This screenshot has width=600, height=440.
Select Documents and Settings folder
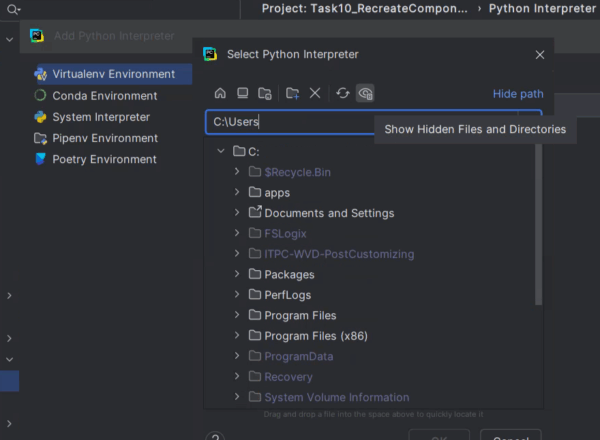tap(328, 213)
